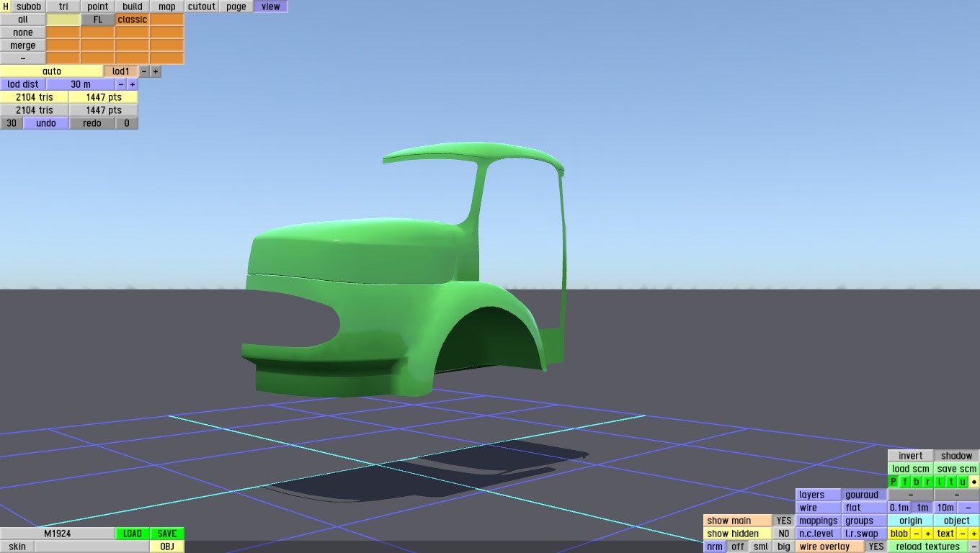Image resolution: width=980 pixels, height=553 pixels.
Task: Set grid size to 1m
Action: click(x=922, y=508)
